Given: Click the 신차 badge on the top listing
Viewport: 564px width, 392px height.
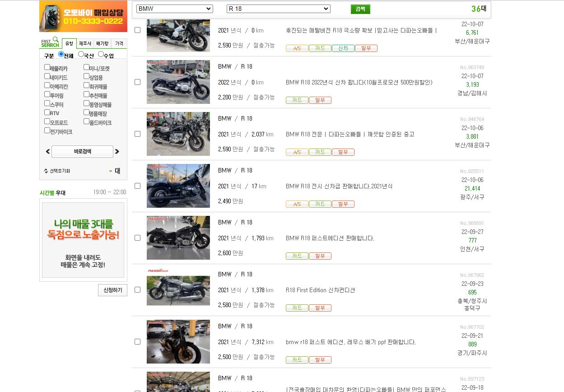Looking at the screenshot, I should [343, 48].
